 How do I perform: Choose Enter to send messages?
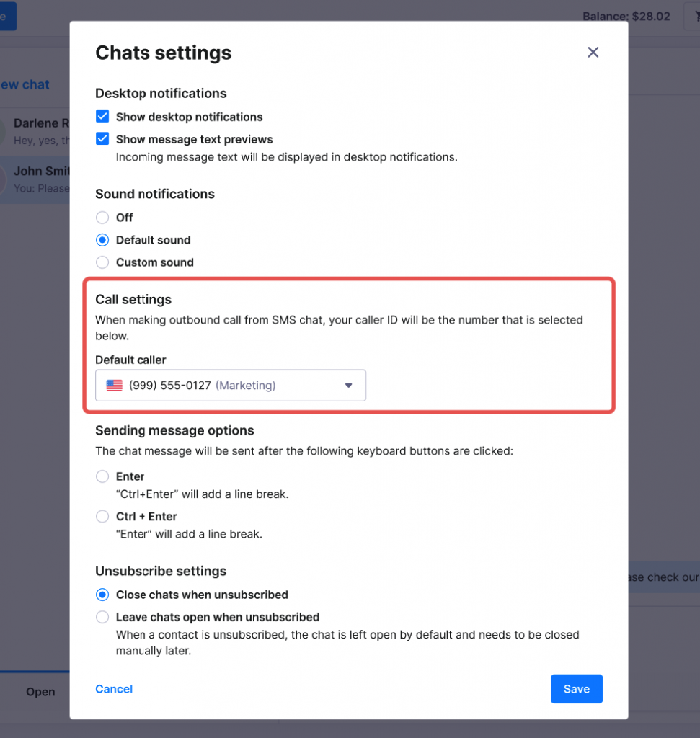coord(102,476)
